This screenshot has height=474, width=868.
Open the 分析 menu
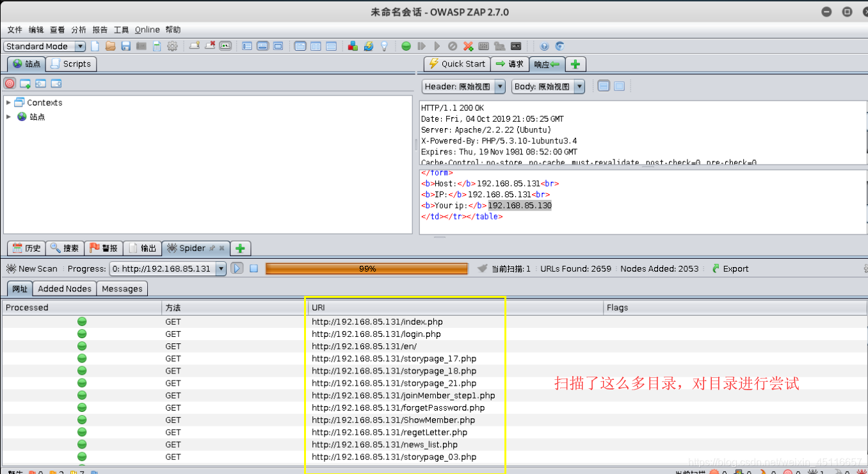(79, 29)
